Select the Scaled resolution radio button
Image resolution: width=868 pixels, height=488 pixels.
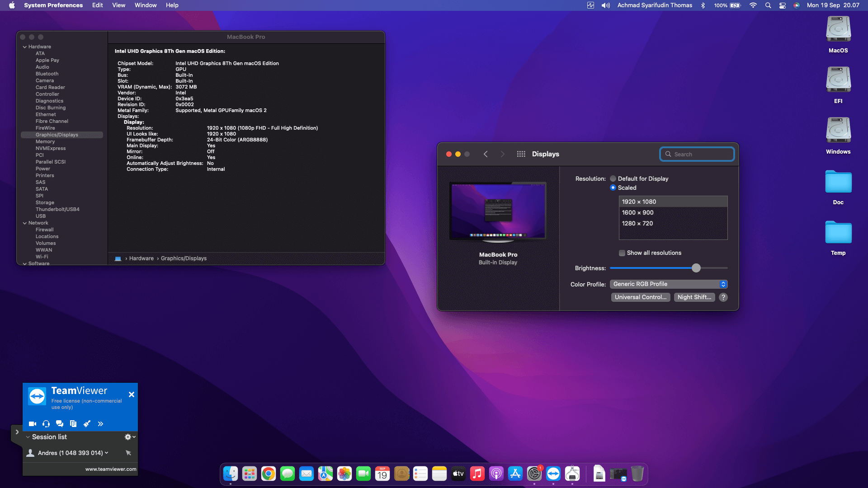coord(613,188)
